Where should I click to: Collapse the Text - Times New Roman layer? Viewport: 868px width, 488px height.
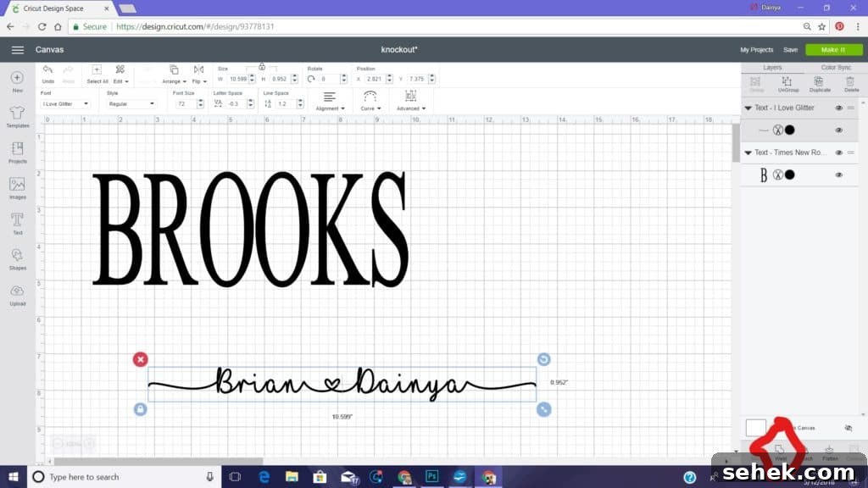pos(748,152)
